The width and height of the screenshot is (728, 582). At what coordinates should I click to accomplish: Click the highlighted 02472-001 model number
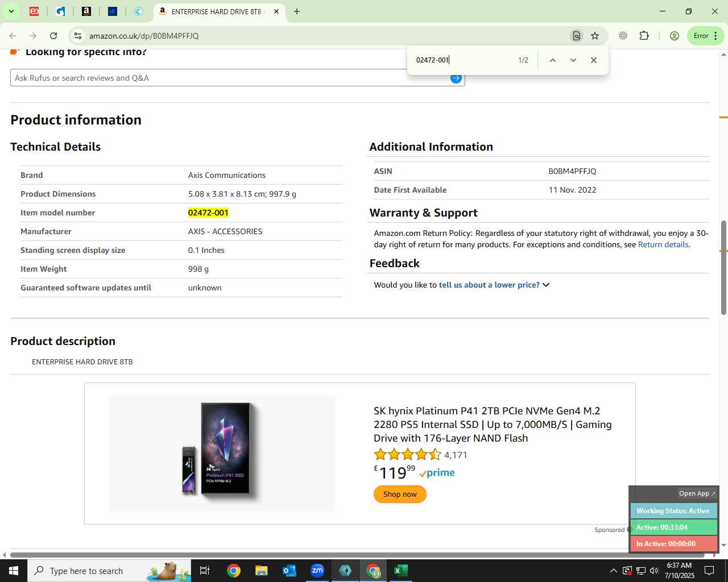(208, 213)
